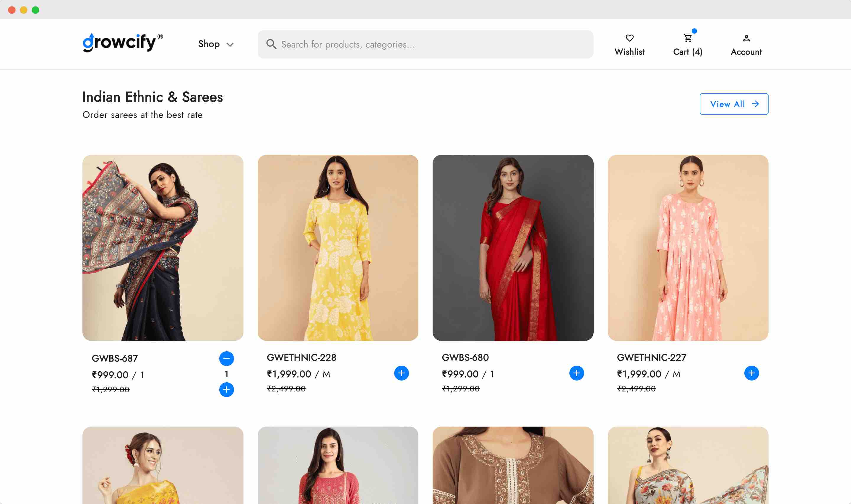The height and width of the screenshot is (504, 851).
Task: Open the Account person icon
Action: point(746,38)
